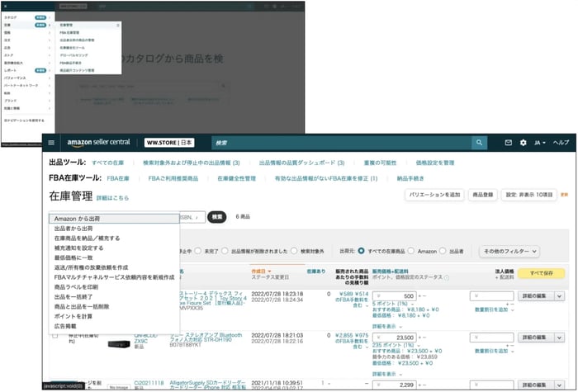The image size is (578, 392).
Task: Open the すべての在庫 link
Action: (x=107, y=163)
